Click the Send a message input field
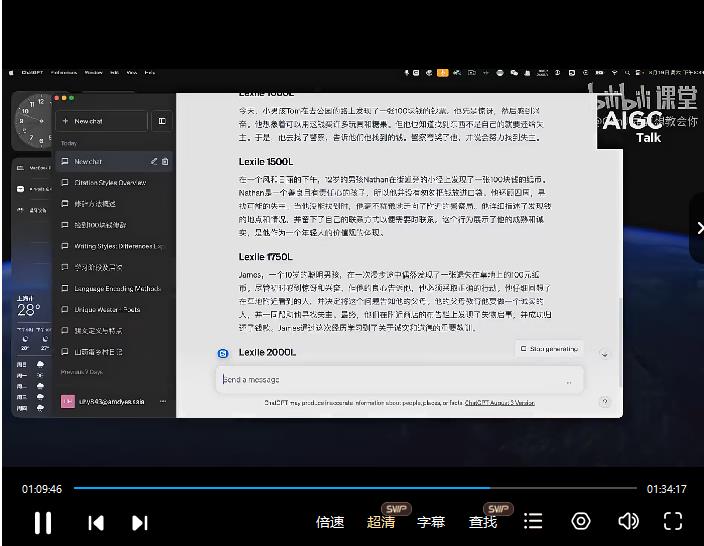The width and height of the screenshot is (704, 546). pos(390,380)
